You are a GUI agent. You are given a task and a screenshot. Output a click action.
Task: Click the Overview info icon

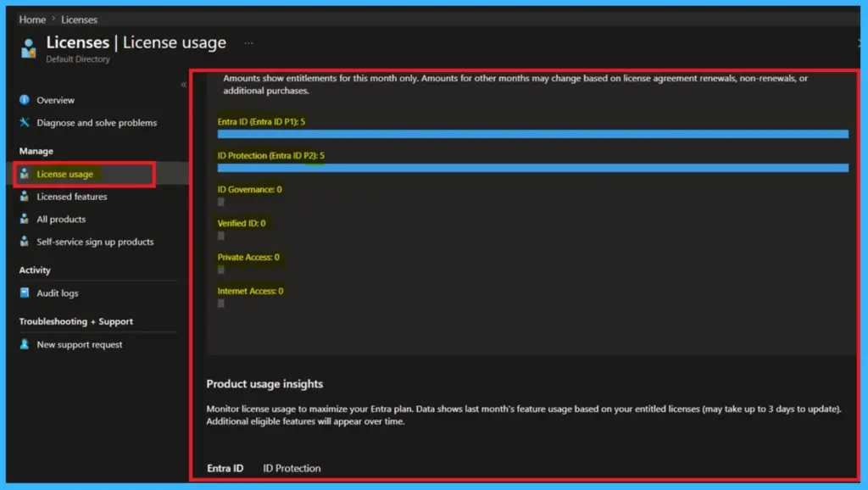[25, 100]
